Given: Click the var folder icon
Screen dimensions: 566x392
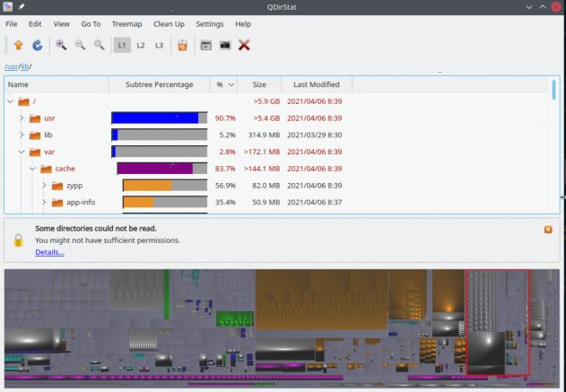Looking at the screenshot, I should (35, 152).
